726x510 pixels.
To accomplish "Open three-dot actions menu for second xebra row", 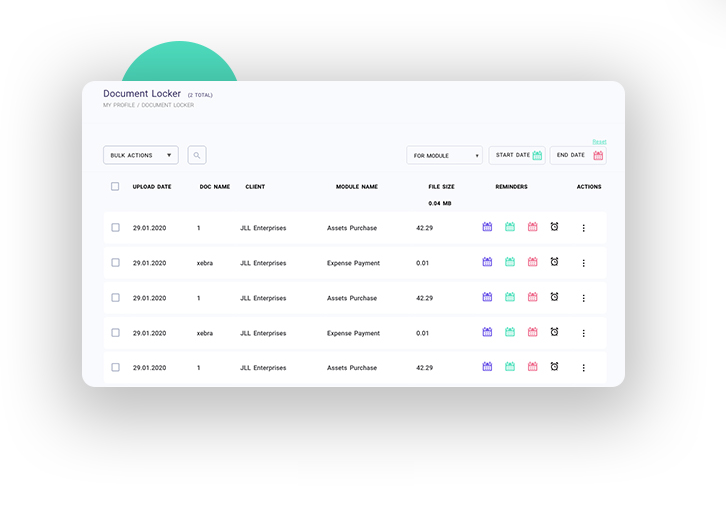I will (583, 333).
